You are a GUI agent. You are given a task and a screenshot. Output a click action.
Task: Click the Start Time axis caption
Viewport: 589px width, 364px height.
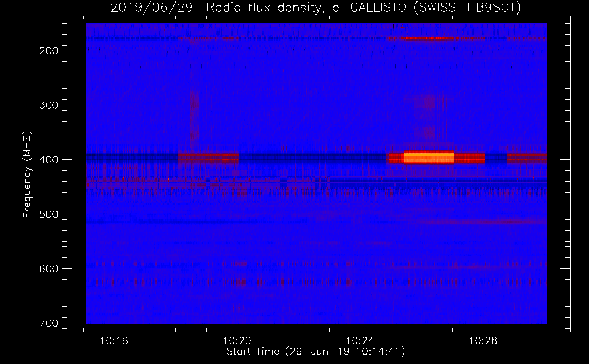pos(316,352)
